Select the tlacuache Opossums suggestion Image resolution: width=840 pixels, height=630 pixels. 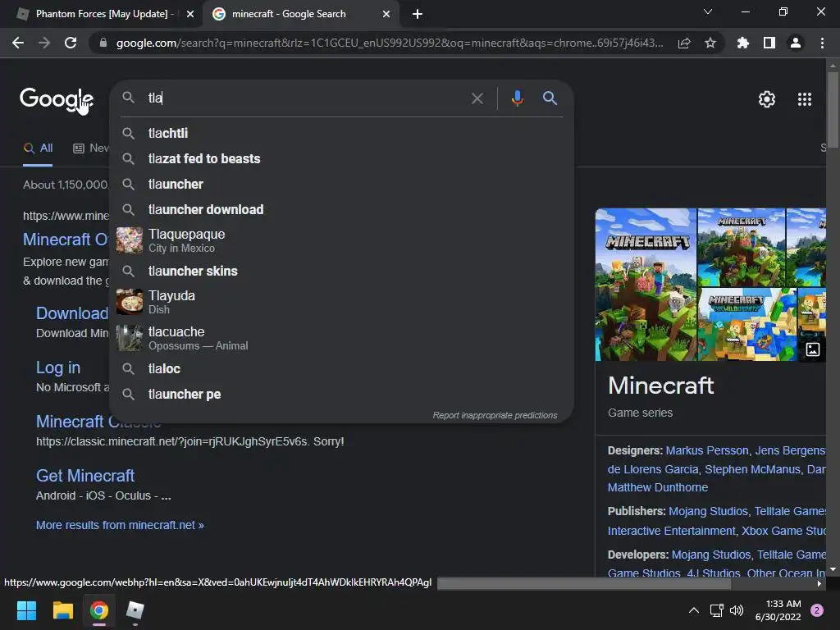[x=341, y=338]
